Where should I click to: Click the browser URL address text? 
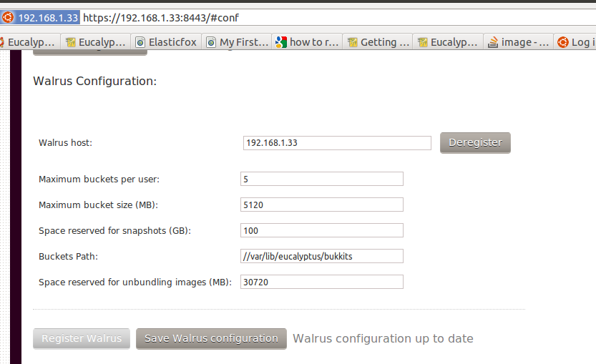click(161, 18)
